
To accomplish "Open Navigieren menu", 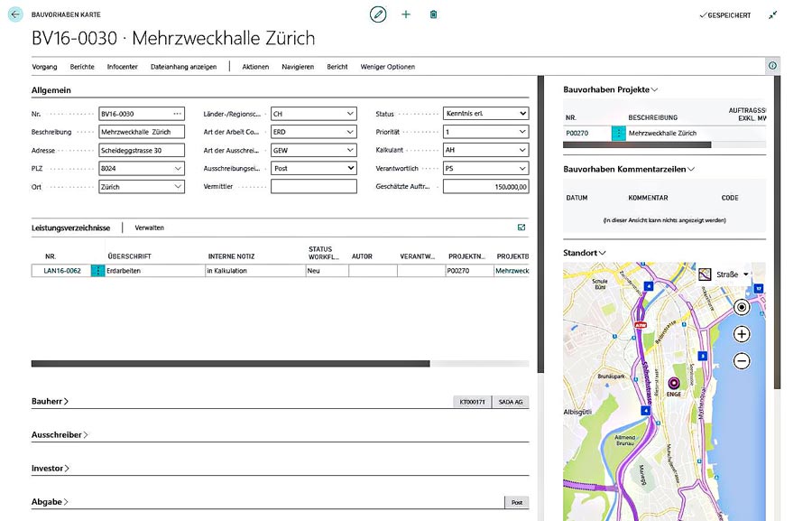I will click(298, 67).
